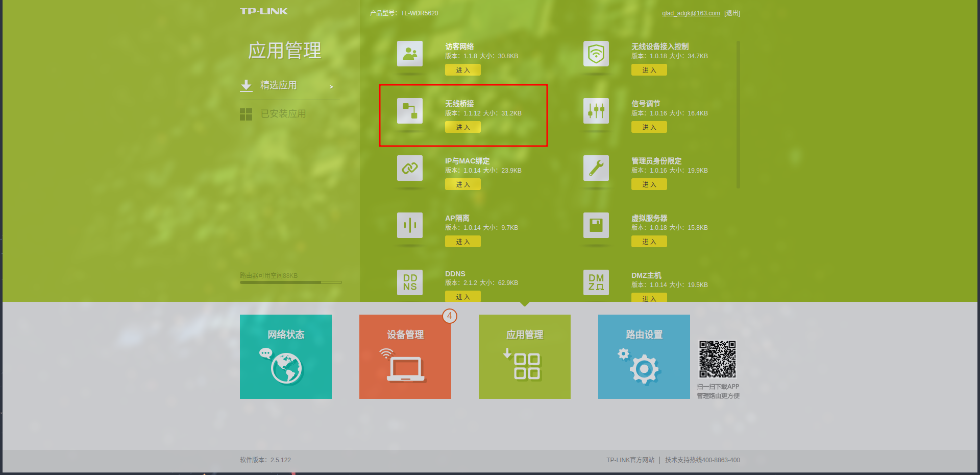Click the 扫一扫下载APP caption
Screen dimensions: 980x475
(x=718, y=387)
